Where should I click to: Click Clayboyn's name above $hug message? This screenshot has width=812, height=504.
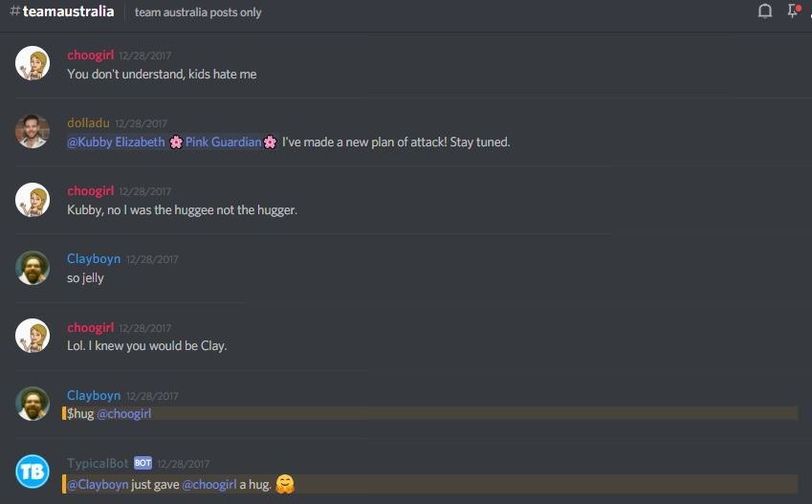coord(94,395)
